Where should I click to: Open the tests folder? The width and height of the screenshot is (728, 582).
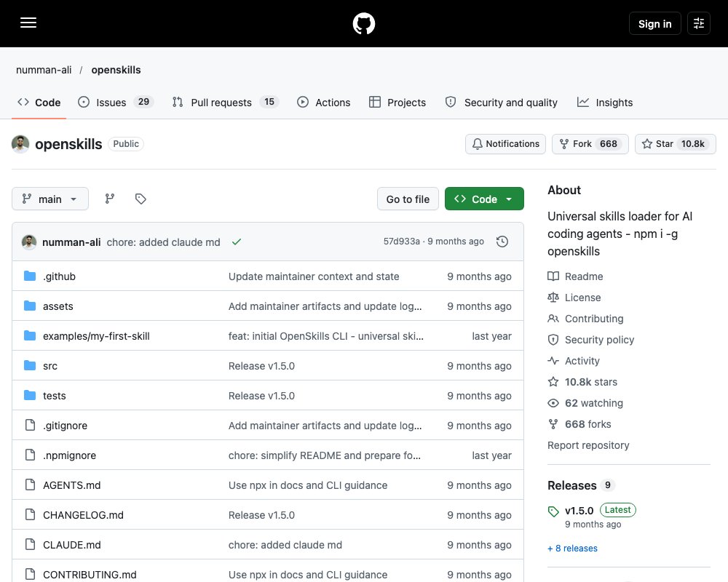pos(55,396)
